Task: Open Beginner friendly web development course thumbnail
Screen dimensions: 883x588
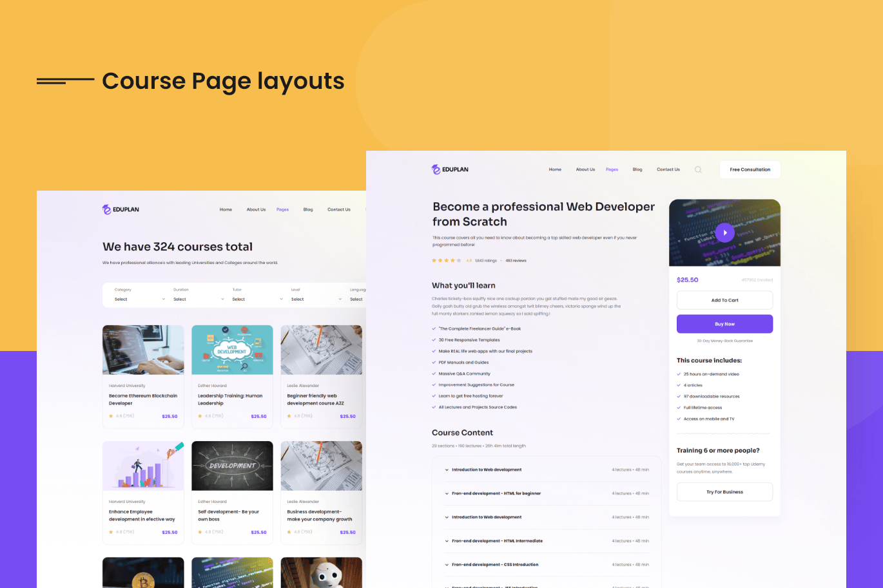Action: click(321, 350)
